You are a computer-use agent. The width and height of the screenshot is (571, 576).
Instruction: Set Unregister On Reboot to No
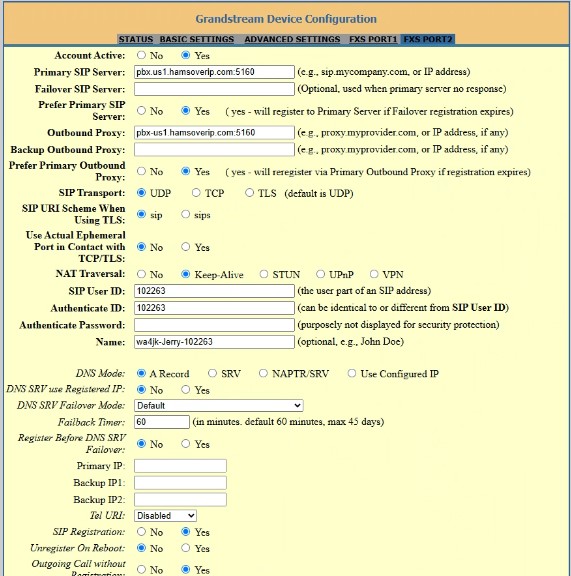click(x=141, y=548)
